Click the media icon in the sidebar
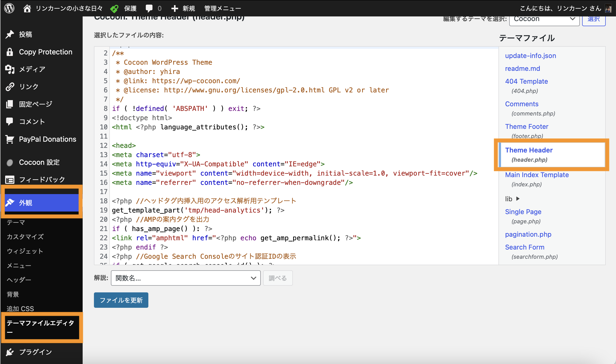The height and width of the screenshot is (364, 616). pos(10,69)
